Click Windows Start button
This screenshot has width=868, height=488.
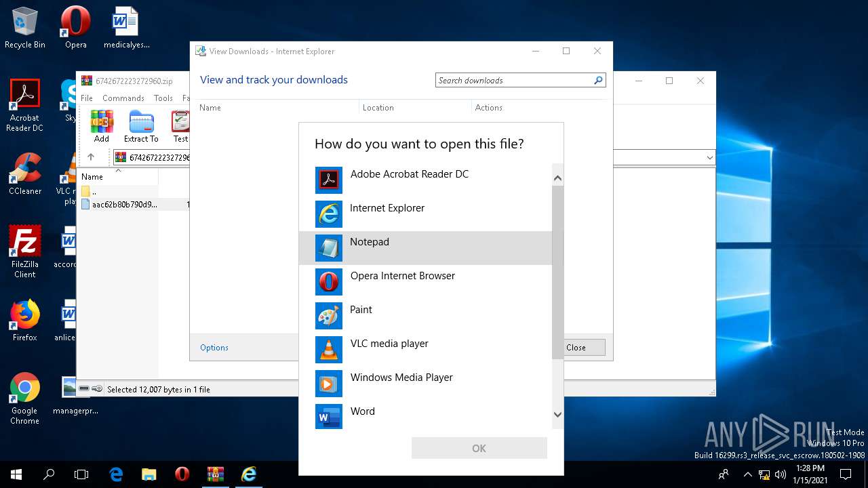click(x=16, y=474)
